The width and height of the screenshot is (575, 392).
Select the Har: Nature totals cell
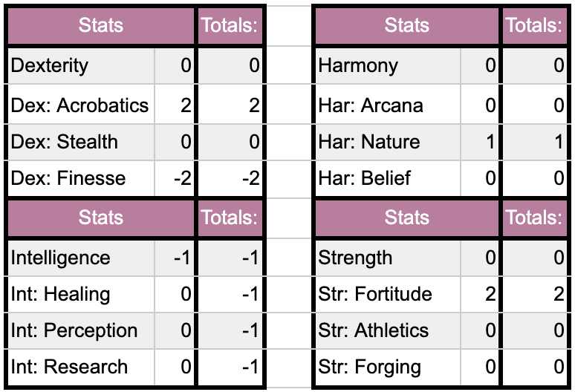click(535, 142)
